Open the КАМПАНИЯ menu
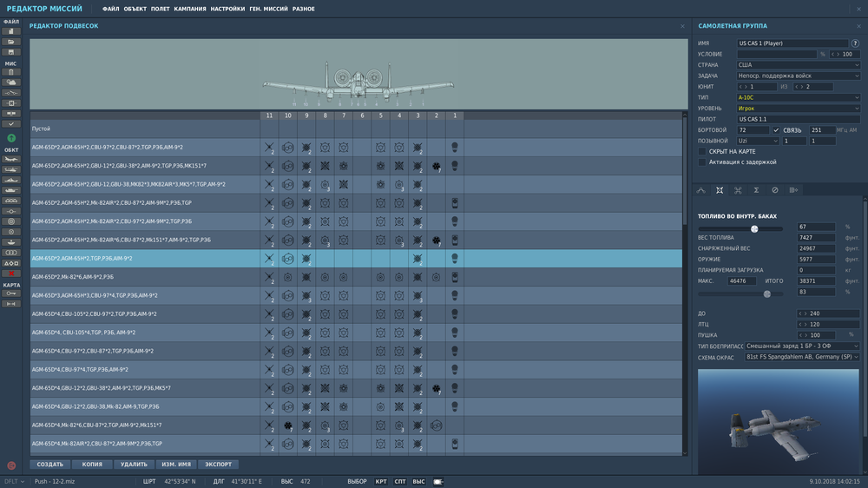 [x=190, y=9]
